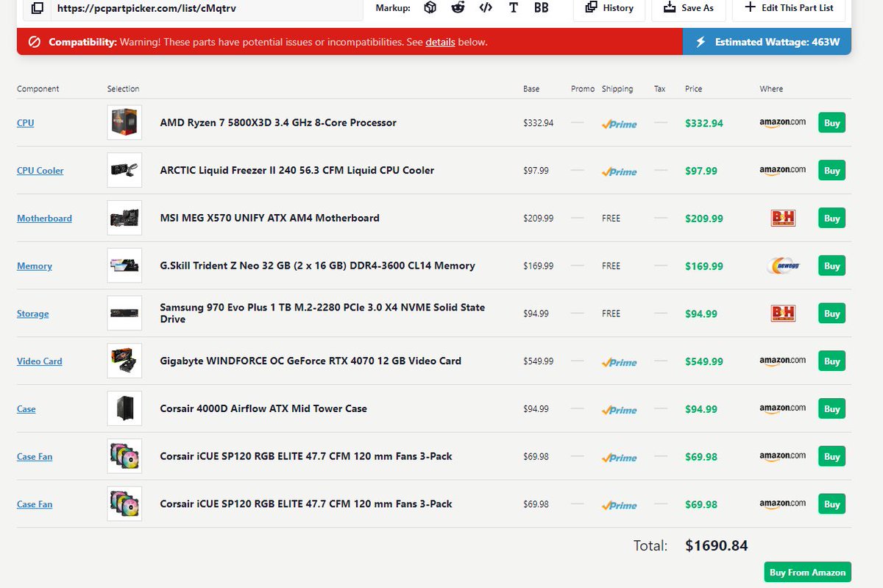The image size is (883, 588).
Task: Click Prime shipping icon in CPU Cooler row
Action: (619, 171)
